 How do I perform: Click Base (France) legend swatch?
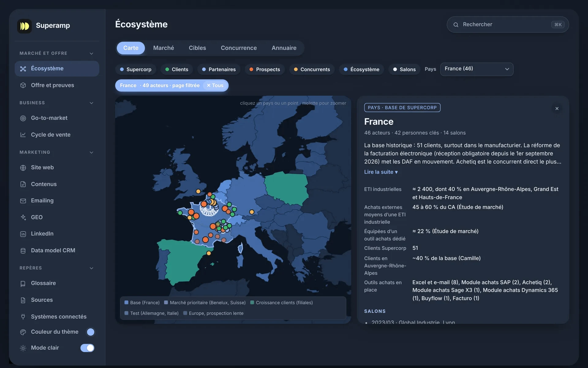(126, 302)
